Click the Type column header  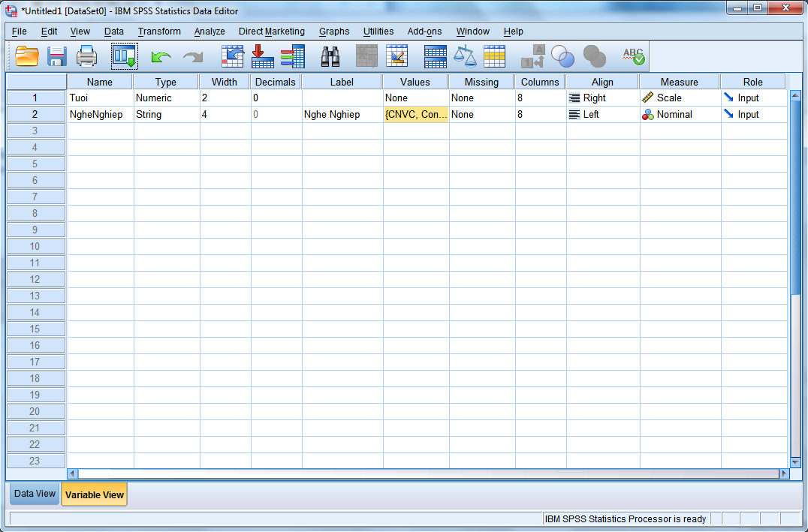165,82
